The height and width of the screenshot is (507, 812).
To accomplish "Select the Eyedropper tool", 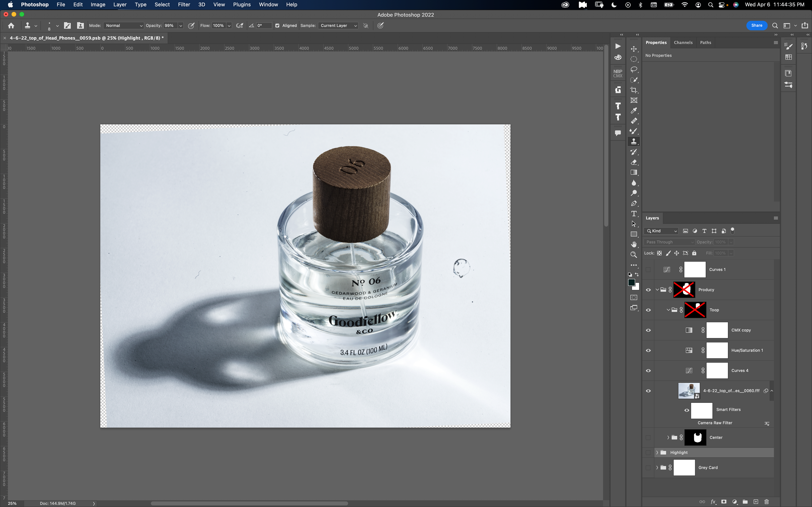I will pyautogui.click(x=634, y=110).
